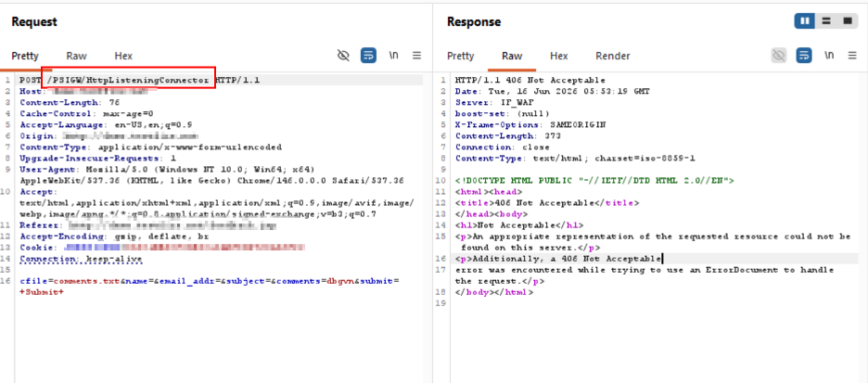Select side-by-side split layout icon
Screen dimensions: 868x384
pos(805,21)
